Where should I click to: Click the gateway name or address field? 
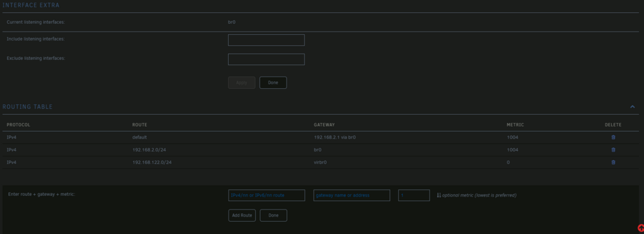(352, 195)
